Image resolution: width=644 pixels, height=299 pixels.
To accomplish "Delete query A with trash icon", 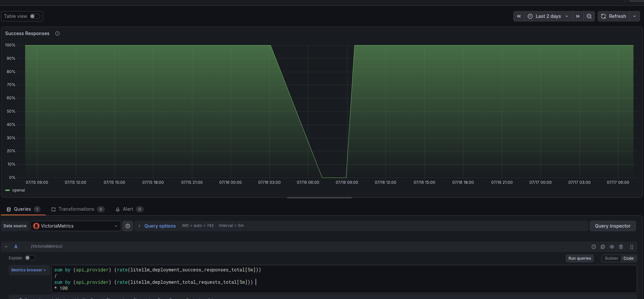I will point(621,247).
